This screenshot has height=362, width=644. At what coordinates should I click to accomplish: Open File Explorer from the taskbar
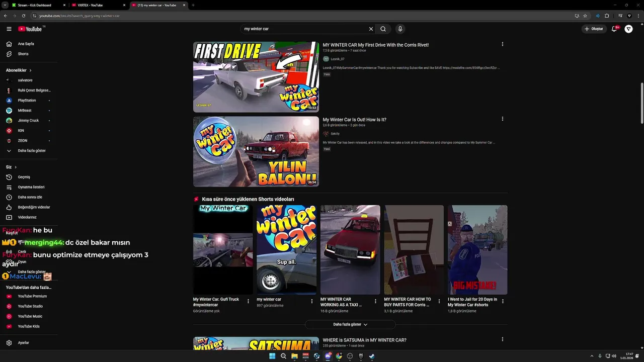point(294,356)
